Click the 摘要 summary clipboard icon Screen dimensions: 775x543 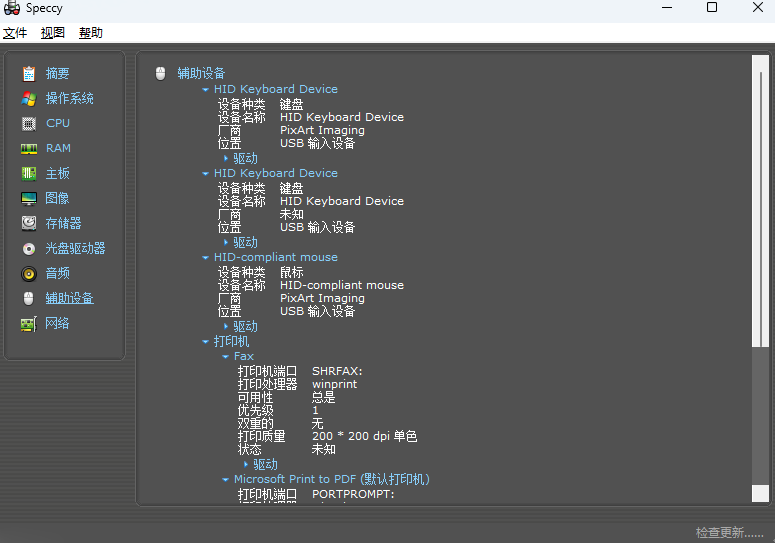[29, 74]
